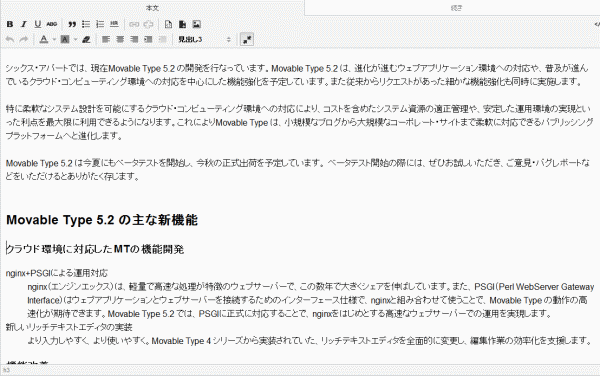Align text left
The image size is (600, 376).
click(x=106, y=39)
